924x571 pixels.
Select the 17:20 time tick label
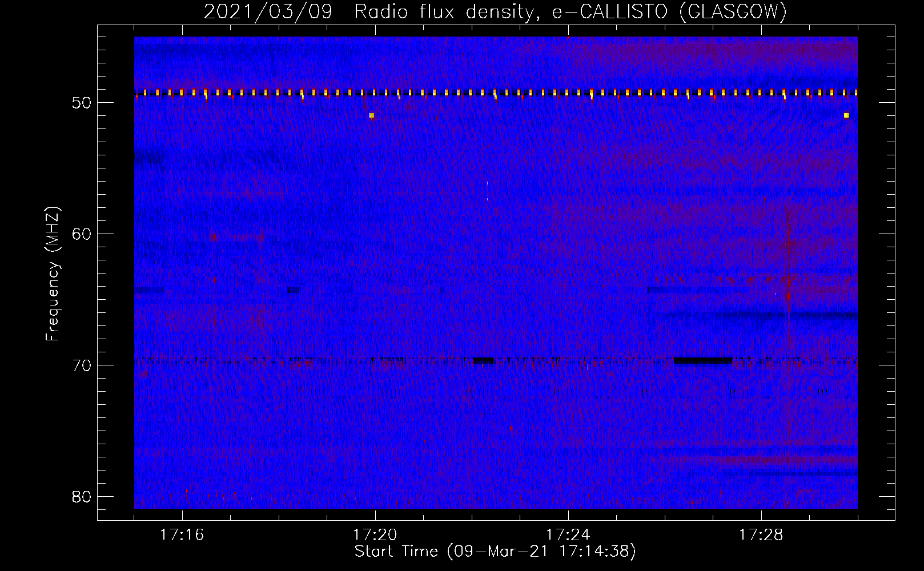click(x=375, y=535)
